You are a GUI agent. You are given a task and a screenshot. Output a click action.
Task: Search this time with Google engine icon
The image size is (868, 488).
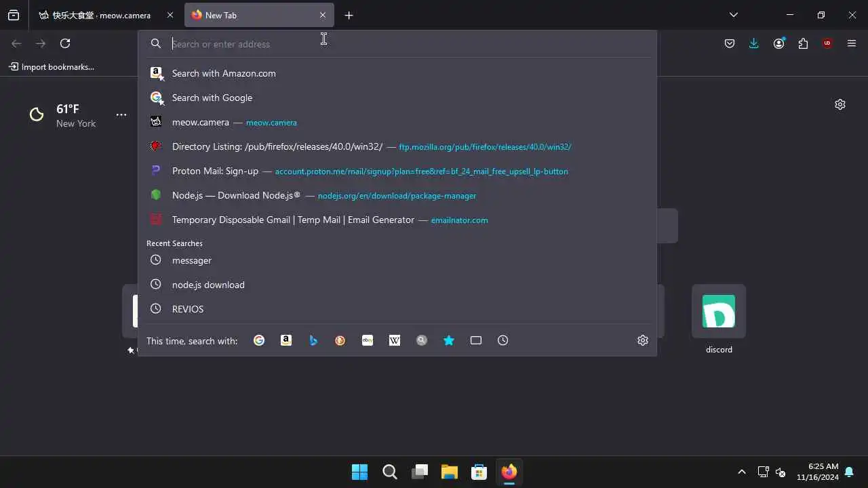pyautogui.click(x=259, y=340)
